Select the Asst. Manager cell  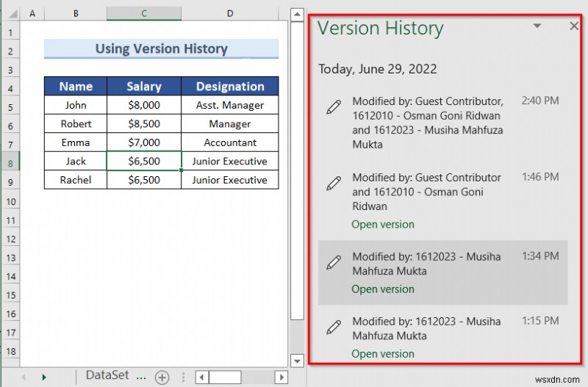[230, 105]
